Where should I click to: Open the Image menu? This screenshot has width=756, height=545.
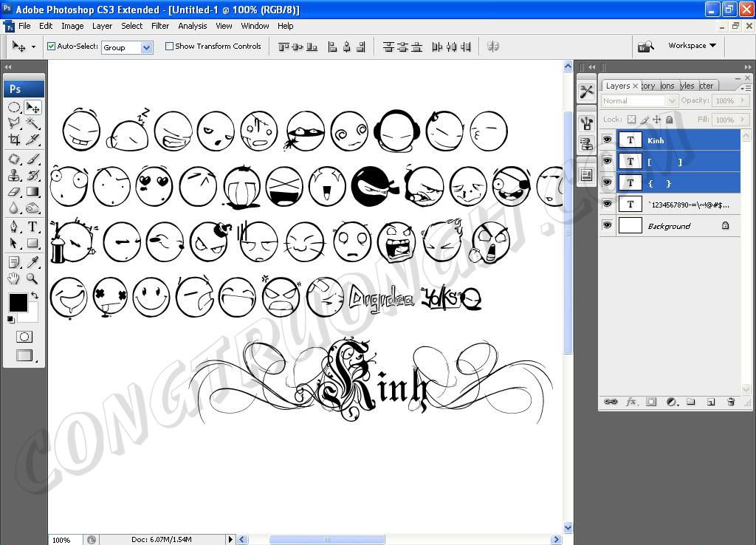click(x=72, y=26)
